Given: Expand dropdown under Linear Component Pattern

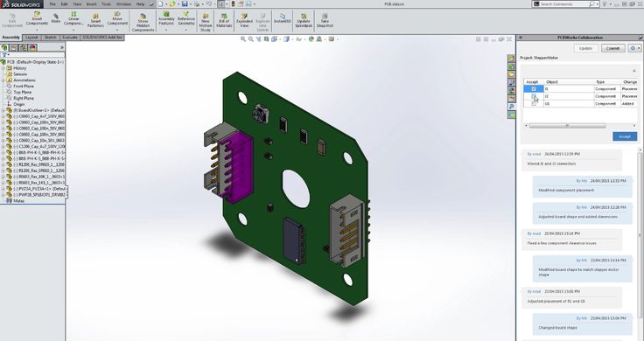Looking at the screenshot, I should click(73, 30).
